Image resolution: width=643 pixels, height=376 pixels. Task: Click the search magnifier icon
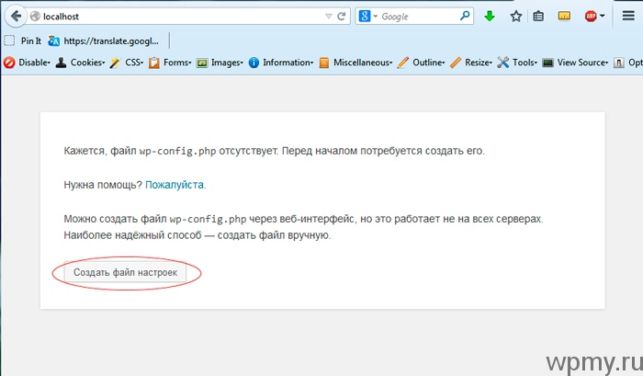[465, 16]
